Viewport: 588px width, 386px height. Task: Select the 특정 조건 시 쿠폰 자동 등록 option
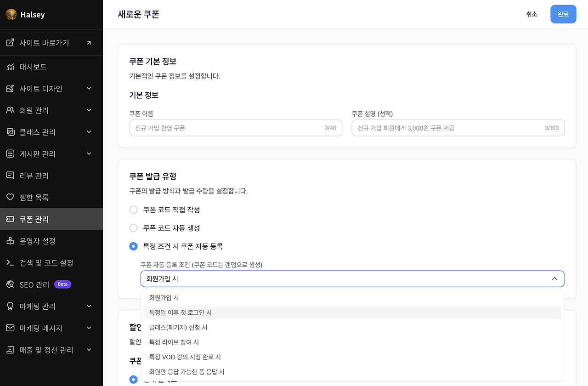133,246
